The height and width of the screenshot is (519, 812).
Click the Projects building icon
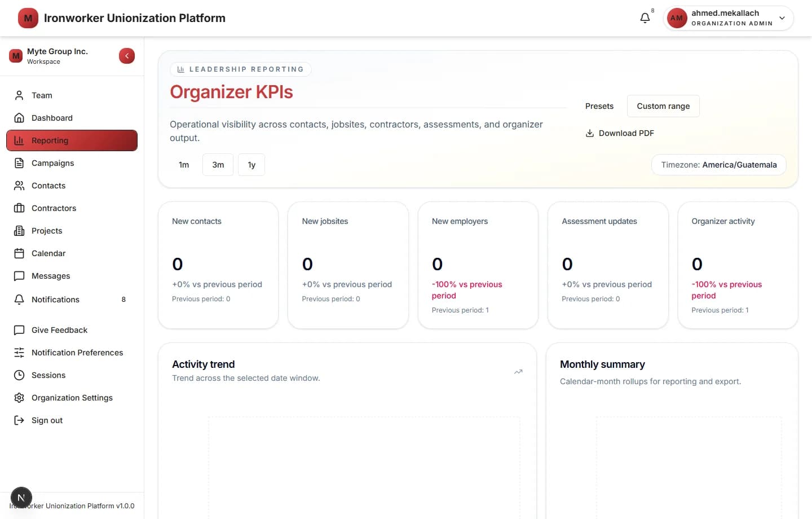19,231
